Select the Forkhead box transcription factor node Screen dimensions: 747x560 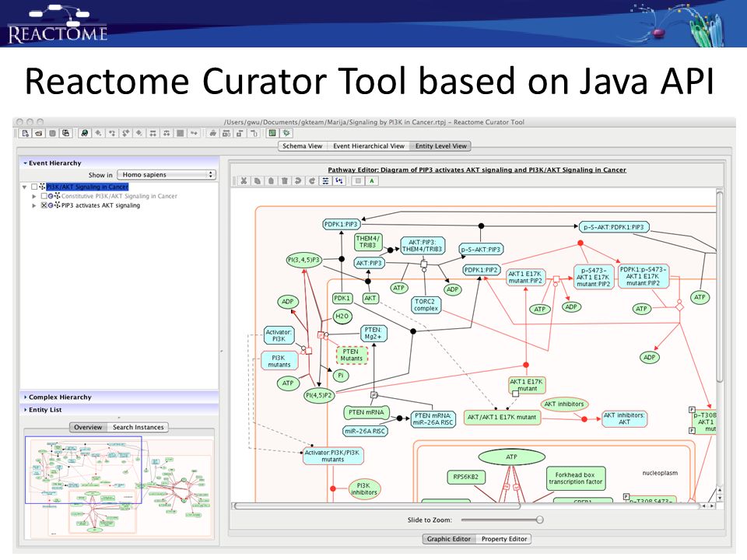[x=576, y=478]
